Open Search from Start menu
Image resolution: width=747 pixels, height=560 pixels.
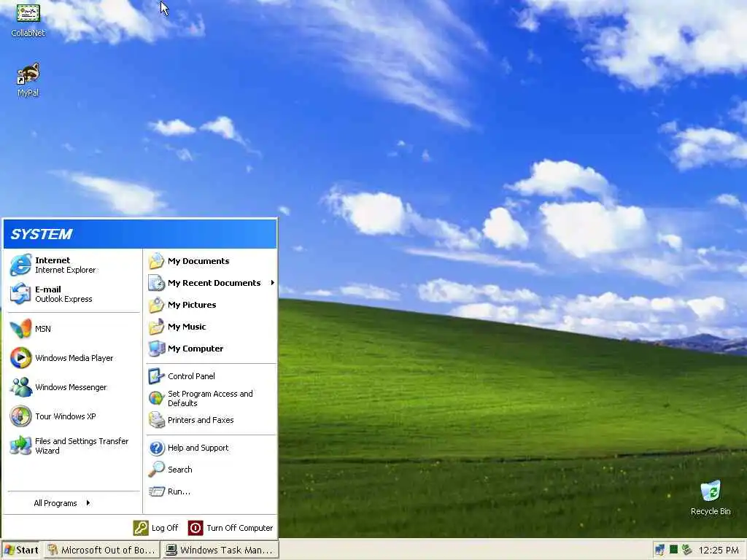click(211, 470)
